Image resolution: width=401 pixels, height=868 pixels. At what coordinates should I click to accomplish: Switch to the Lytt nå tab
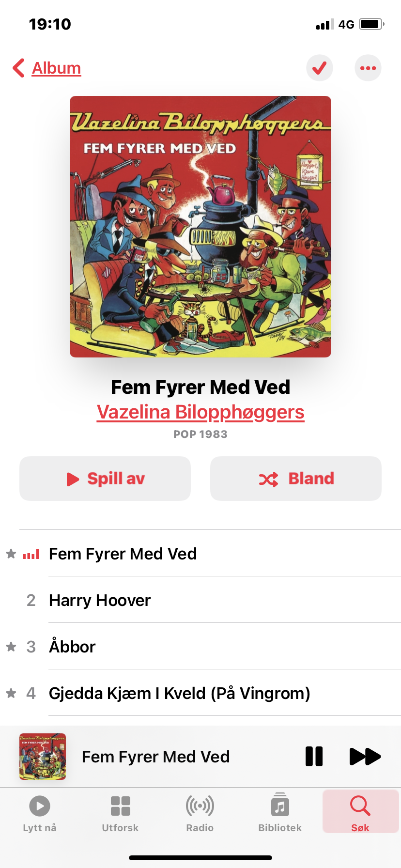(40, 814)
